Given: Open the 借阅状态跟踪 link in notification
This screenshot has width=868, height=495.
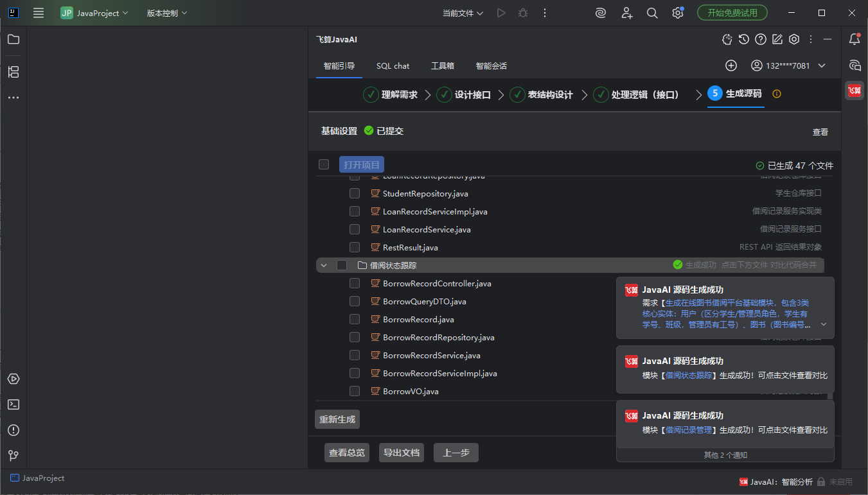Looking at the screenshot, I should [689, 376].
